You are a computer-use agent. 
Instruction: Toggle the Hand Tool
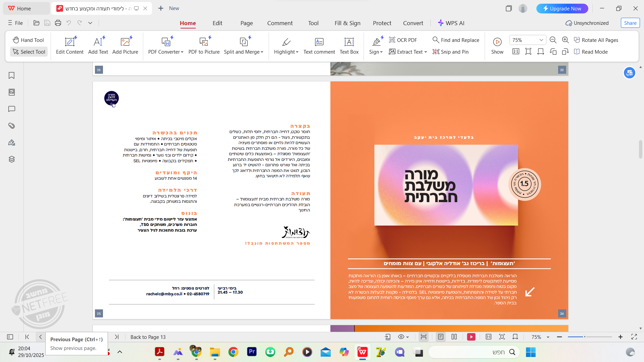click(x=29, y=40)
